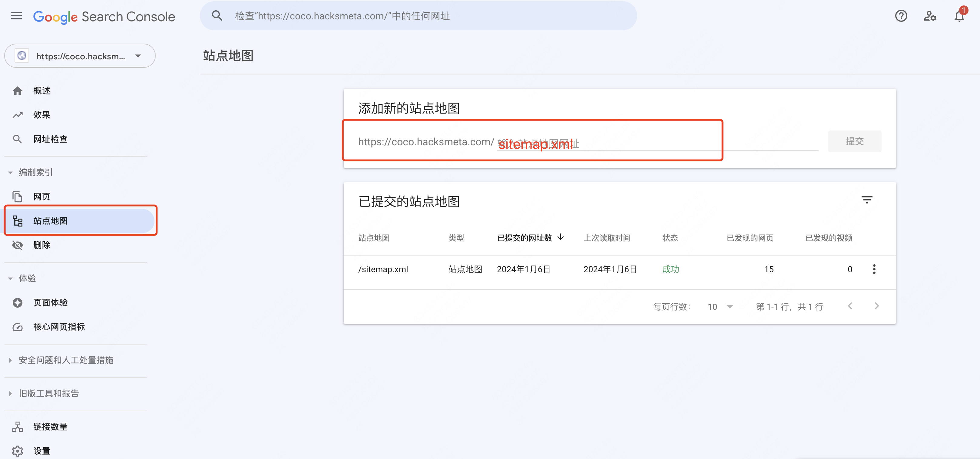The width and height of the screenshot is (980, 459).
Task: Click the Core Web Vitals gauge icon
Action: point(18,327)
